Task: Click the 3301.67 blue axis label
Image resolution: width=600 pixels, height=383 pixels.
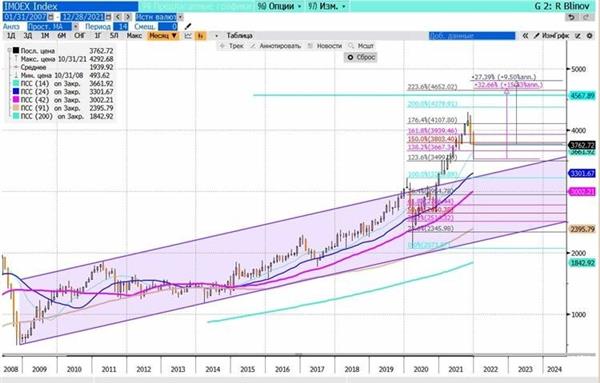Action: 582,174
